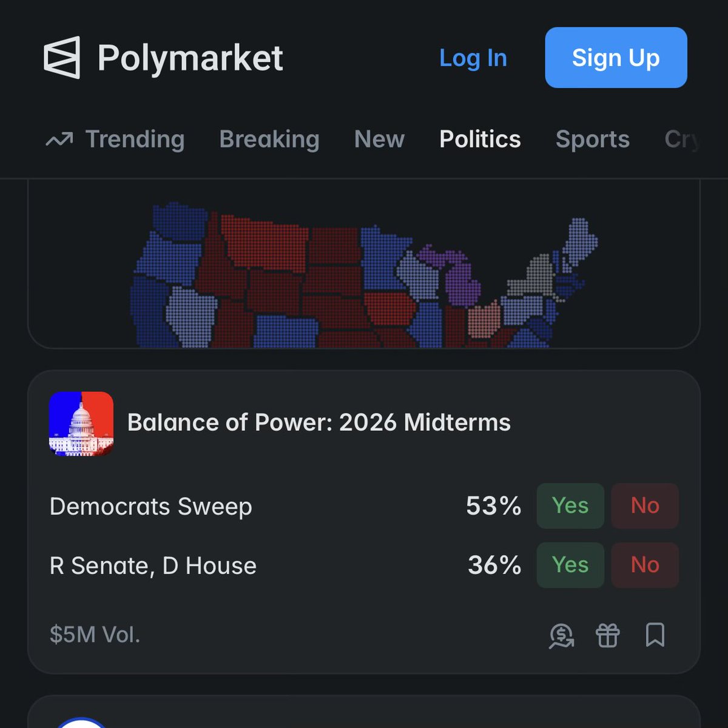Select No for R Senate, D House
Viewport: 728px width, 728px height.
tap(645, 565)
